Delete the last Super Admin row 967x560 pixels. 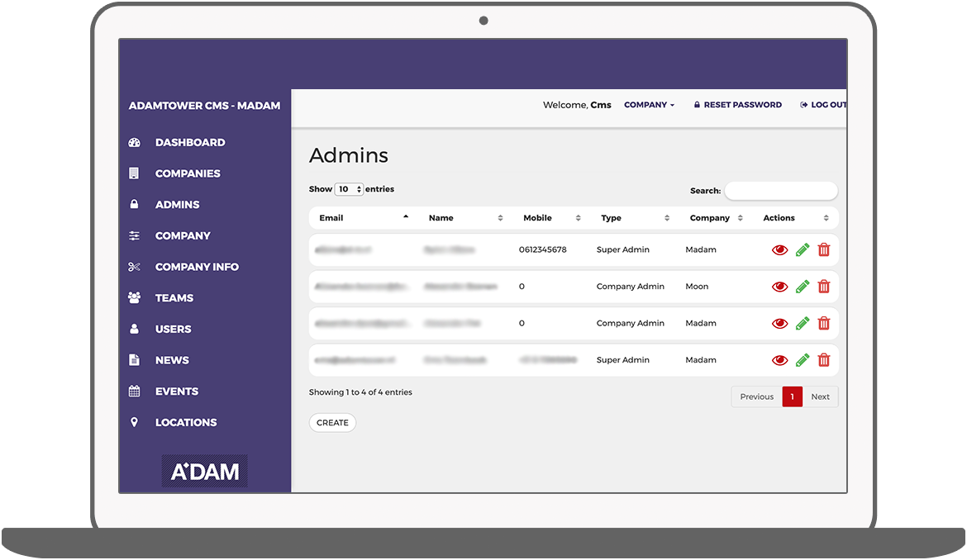[824, 360]
